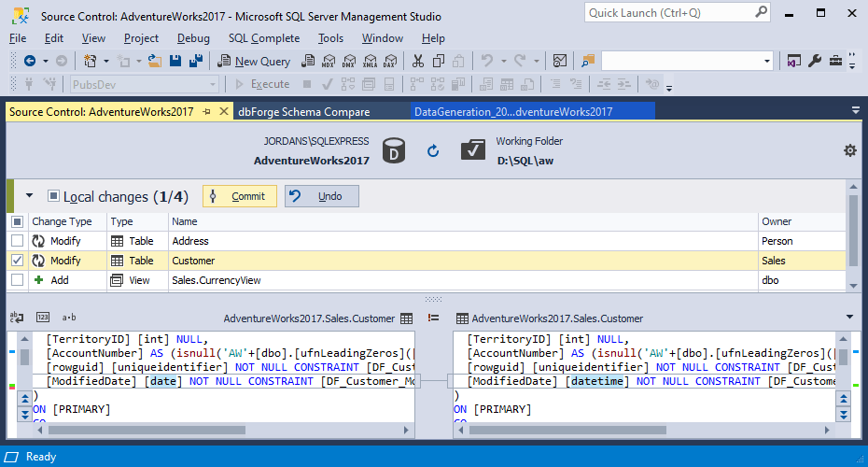Click the Undo button in Local changes
The image size is (868, 467).
click(x=322, y=196)
